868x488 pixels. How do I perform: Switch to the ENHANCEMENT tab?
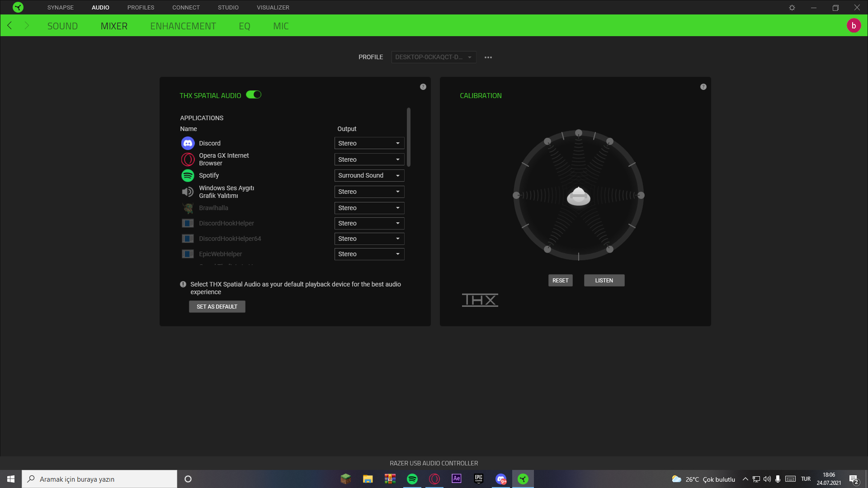pos(183,26)
